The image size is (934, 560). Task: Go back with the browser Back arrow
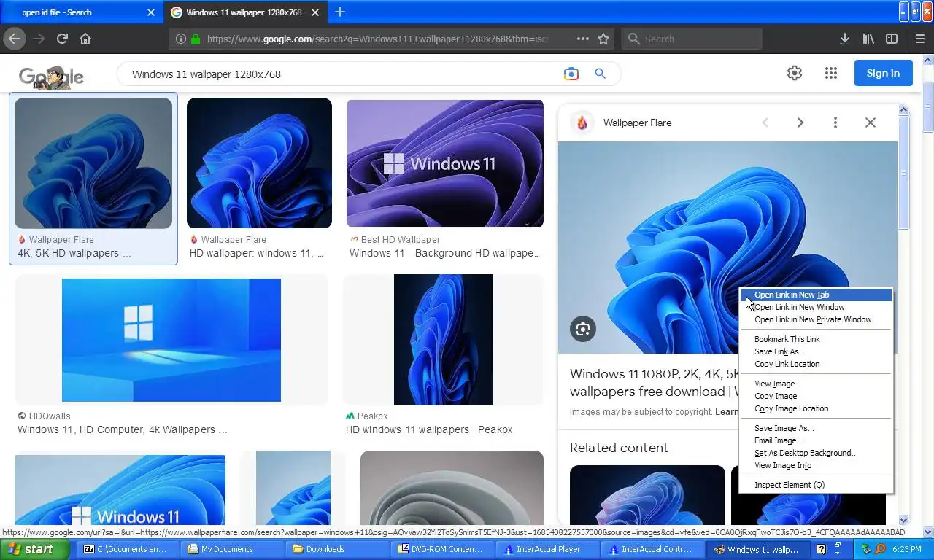(x=15, y=39)
